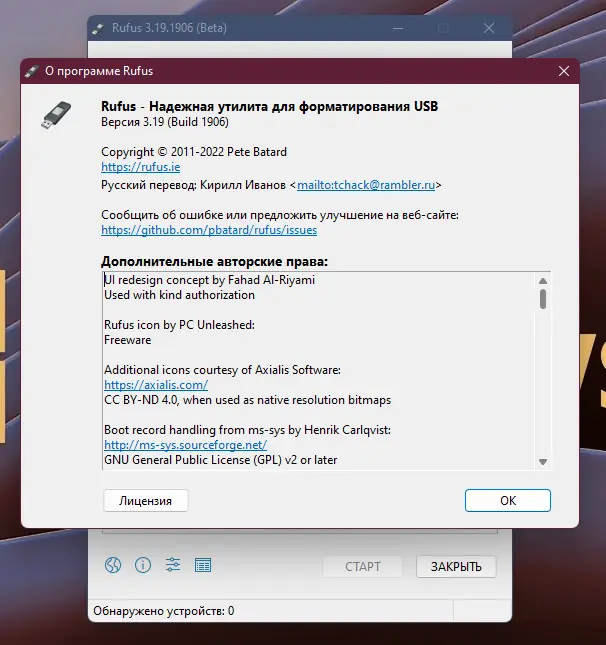Click the 'Freeware' line

(128, 340)
